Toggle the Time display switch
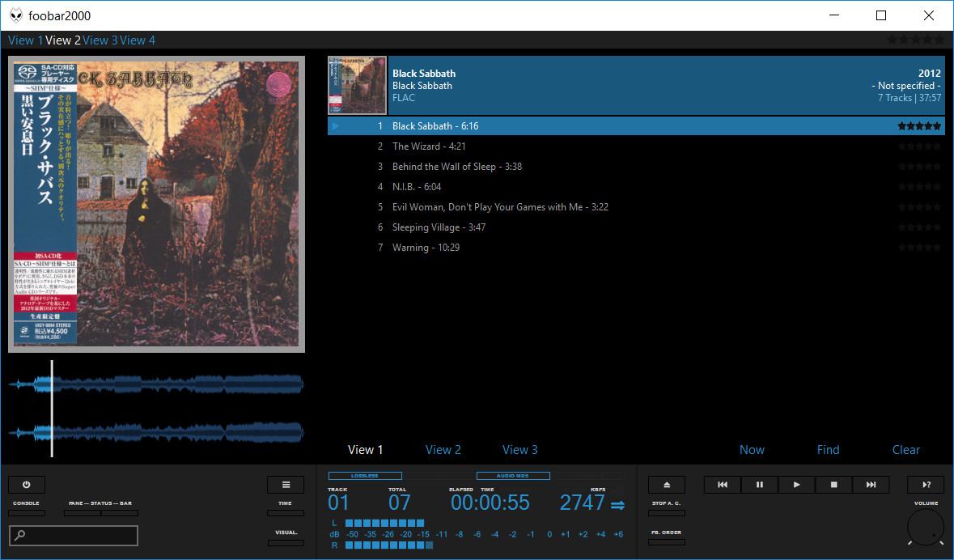Viewport: 954px width, 560px height. tap(286, 513)
